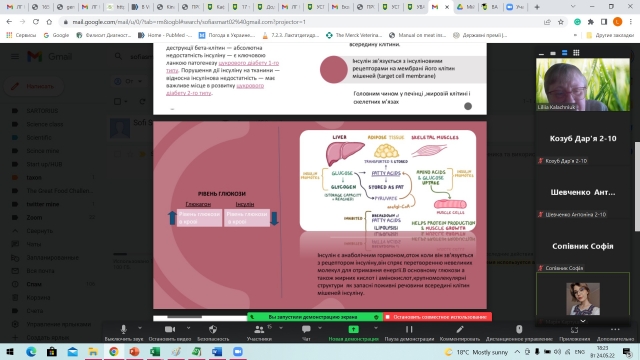
Task: Open PowerPoint from Windows taskbar
Action: 134,351
